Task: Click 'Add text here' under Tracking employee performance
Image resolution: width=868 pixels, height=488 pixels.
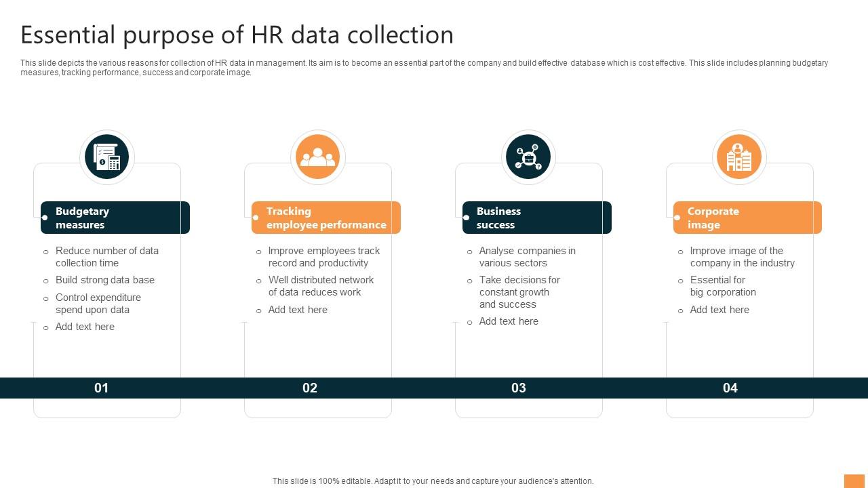Action: tap(298, 310)
